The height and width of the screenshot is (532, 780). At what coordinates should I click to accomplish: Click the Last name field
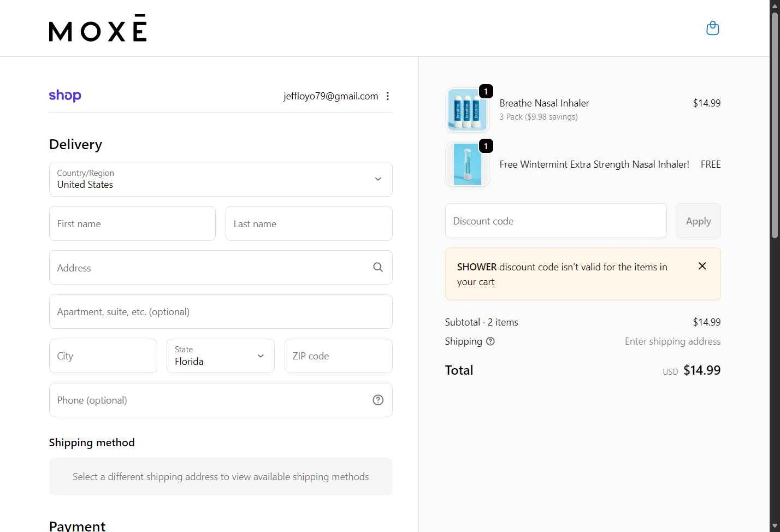point(309,223)
